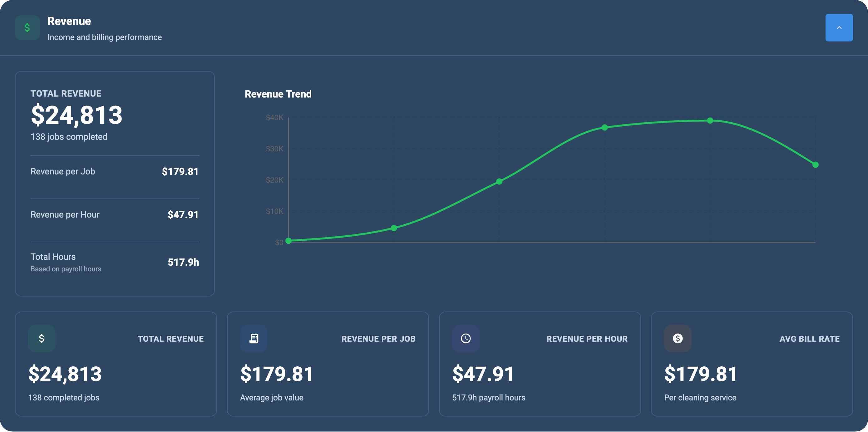Select the first data point on Revenue Trend
This screenshot has width=868, height=432.
[288, 241]
